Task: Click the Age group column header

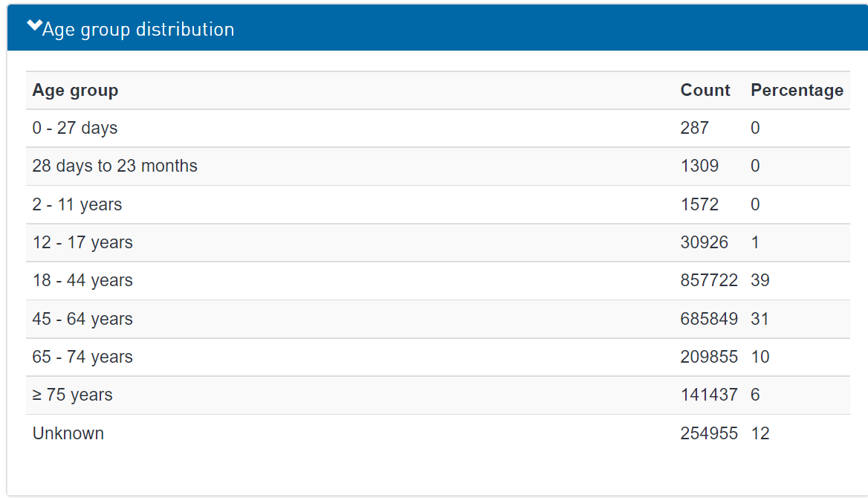Action: click(x=75, y=91)
